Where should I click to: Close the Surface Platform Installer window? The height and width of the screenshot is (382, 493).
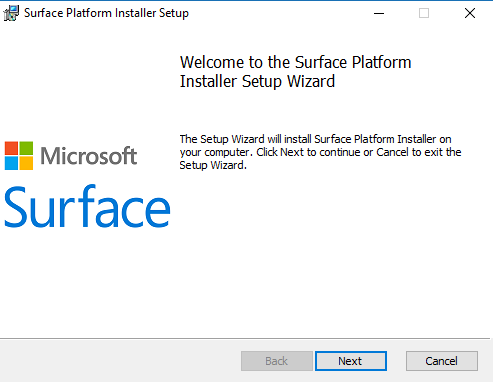tap(470, 13)
